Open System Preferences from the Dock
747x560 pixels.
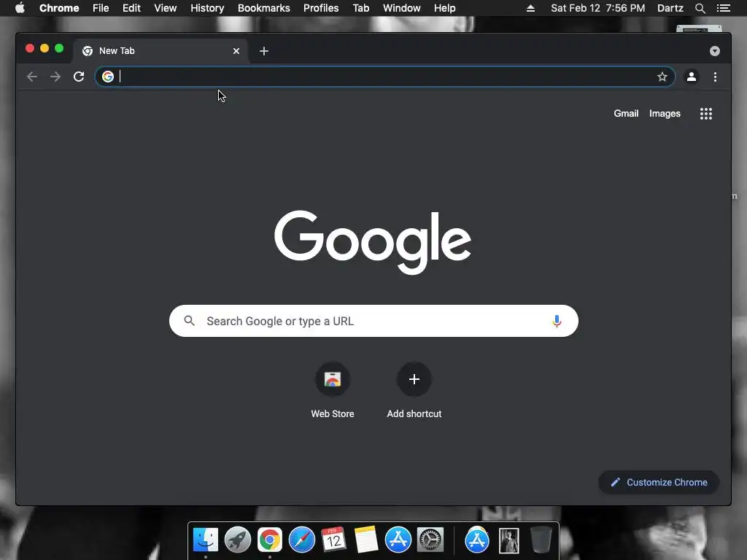[x=430, y=540]
